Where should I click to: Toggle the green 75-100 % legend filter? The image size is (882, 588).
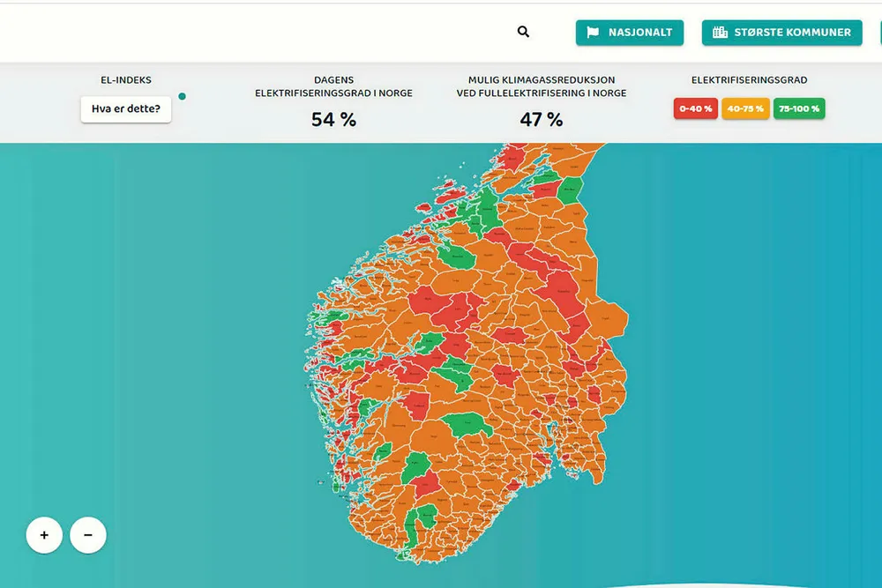point(798,109)
